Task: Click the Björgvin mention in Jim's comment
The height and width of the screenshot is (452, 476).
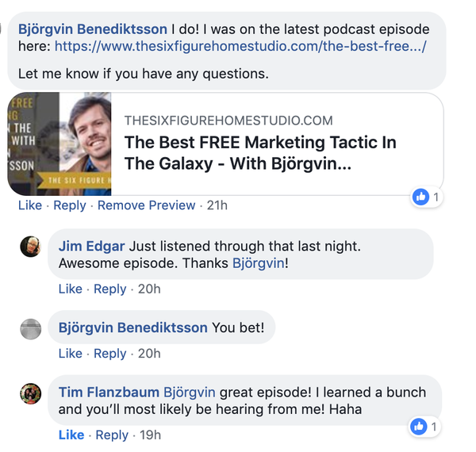Action: pos(258,263)
